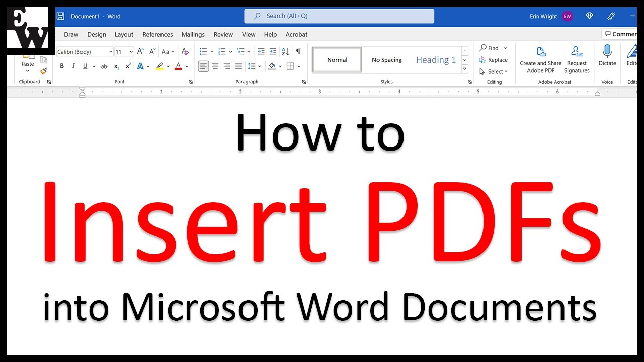
Task: Apply subscript formatting
Action: [x=116, y=66]
